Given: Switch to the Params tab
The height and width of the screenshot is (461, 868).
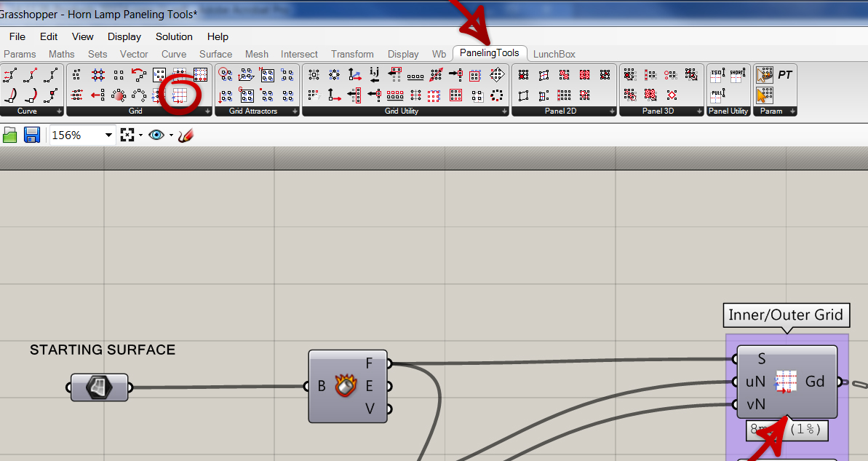Looking at the screenshot, I should (x=20, y=54).
